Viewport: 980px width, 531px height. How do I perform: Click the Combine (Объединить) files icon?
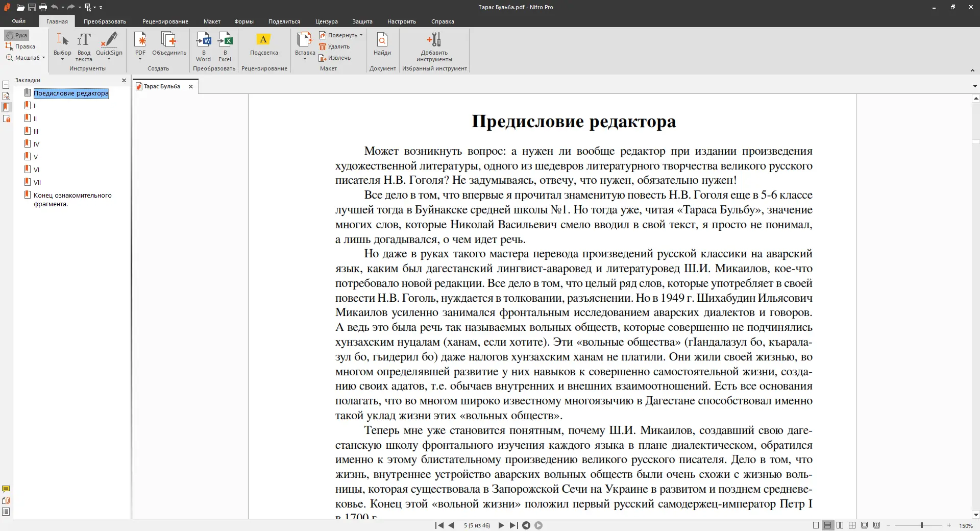[169, 41]
